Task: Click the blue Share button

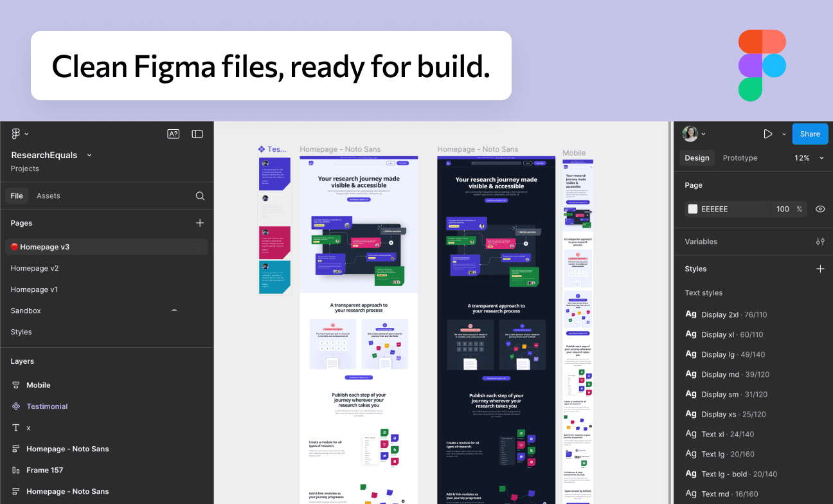Action: (810, 134)
